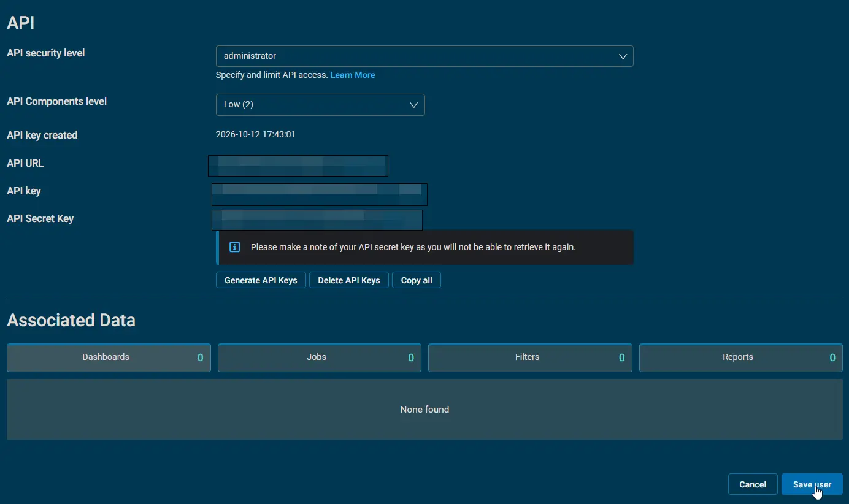Click the 'API' section heading

point(21,23)
